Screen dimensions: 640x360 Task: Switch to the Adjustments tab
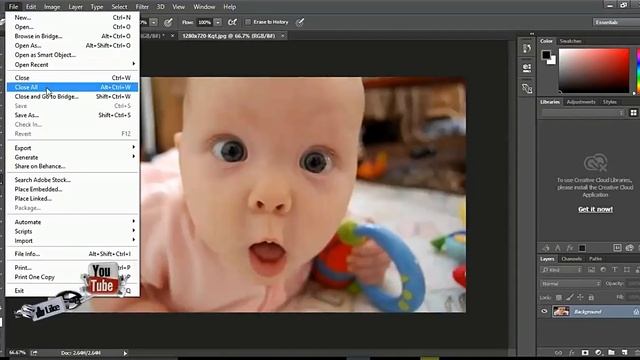click(x=581, y=102)
